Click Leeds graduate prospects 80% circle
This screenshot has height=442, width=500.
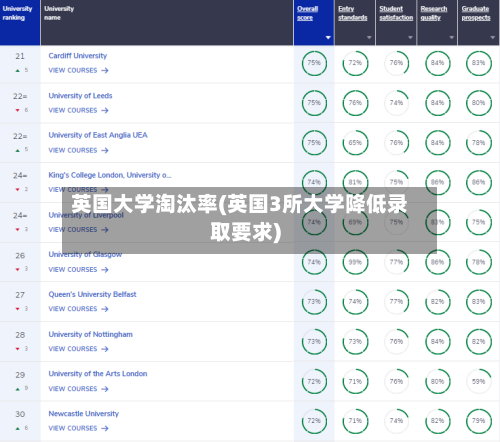point(479,103)
